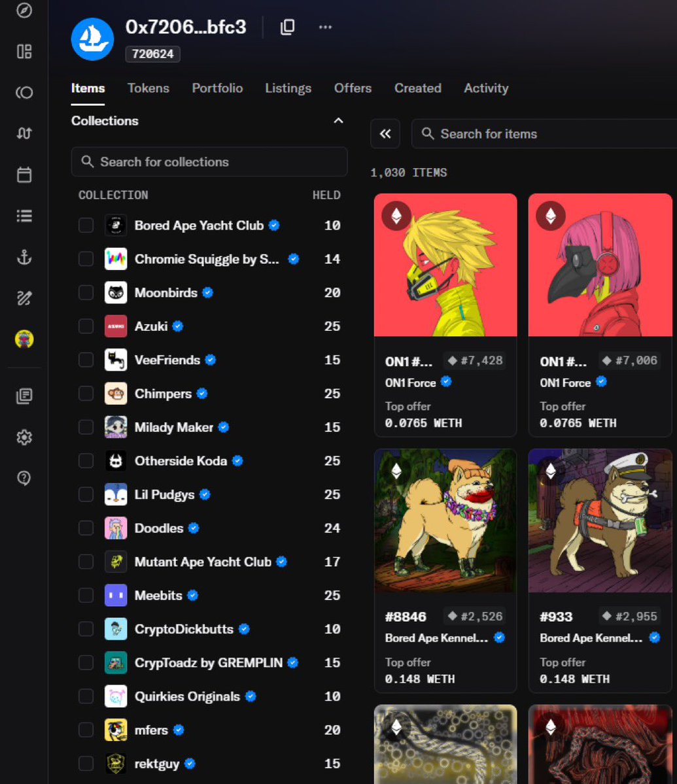Check the Chimpers collection checkbox
The width and height of the screenshot is (677, 784).
click(x=86, y=394)
